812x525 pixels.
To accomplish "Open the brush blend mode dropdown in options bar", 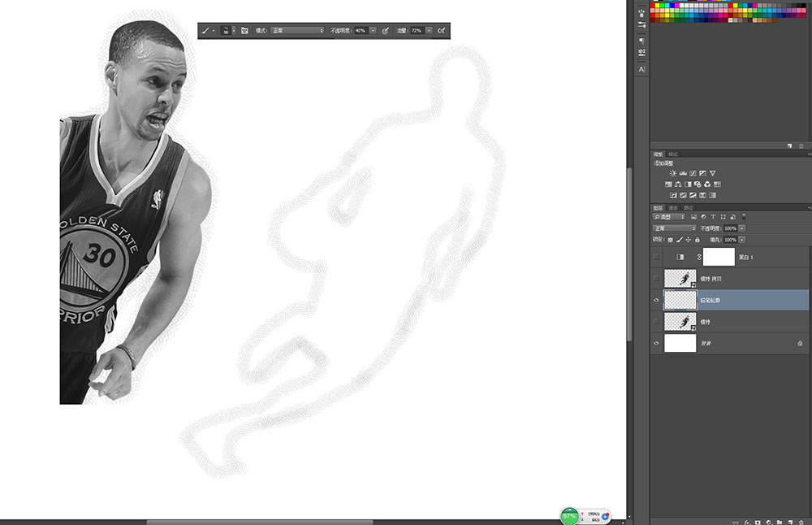I will coord(297,31).
